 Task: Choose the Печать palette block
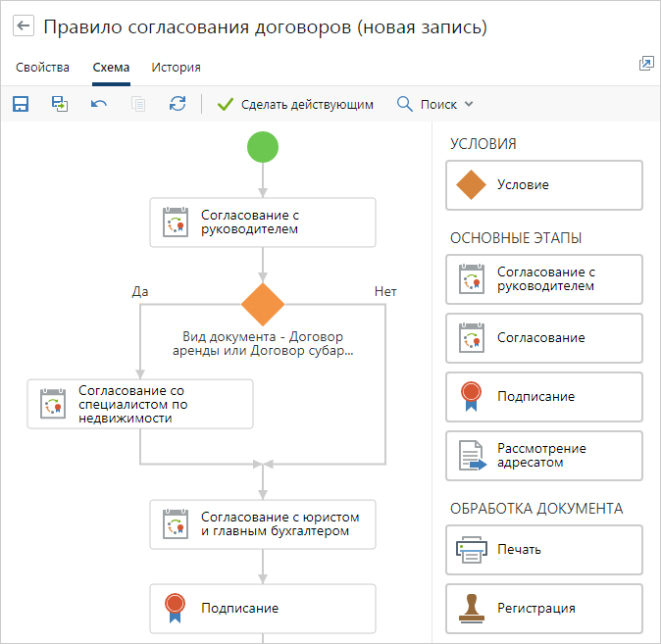pyautogui.click(x=544, y=550)
